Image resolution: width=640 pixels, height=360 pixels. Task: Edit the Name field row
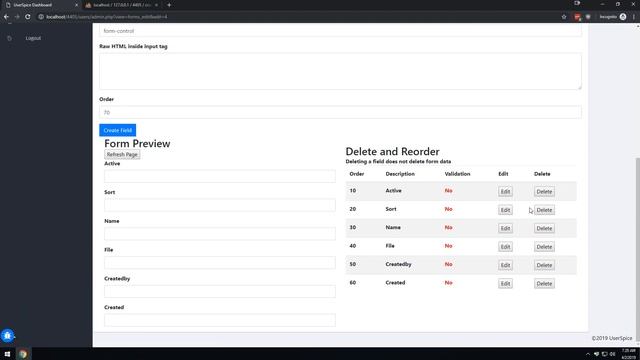[505, 228]
